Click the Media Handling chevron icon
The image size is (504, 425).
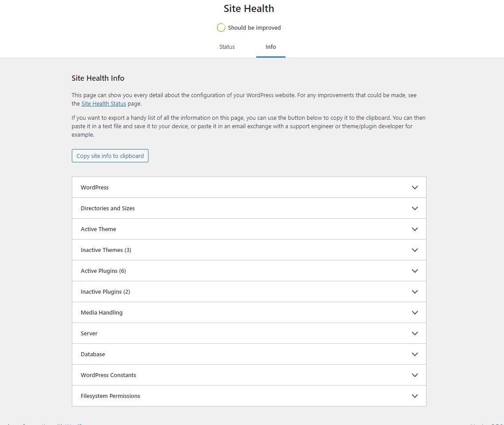click(415, 312)
